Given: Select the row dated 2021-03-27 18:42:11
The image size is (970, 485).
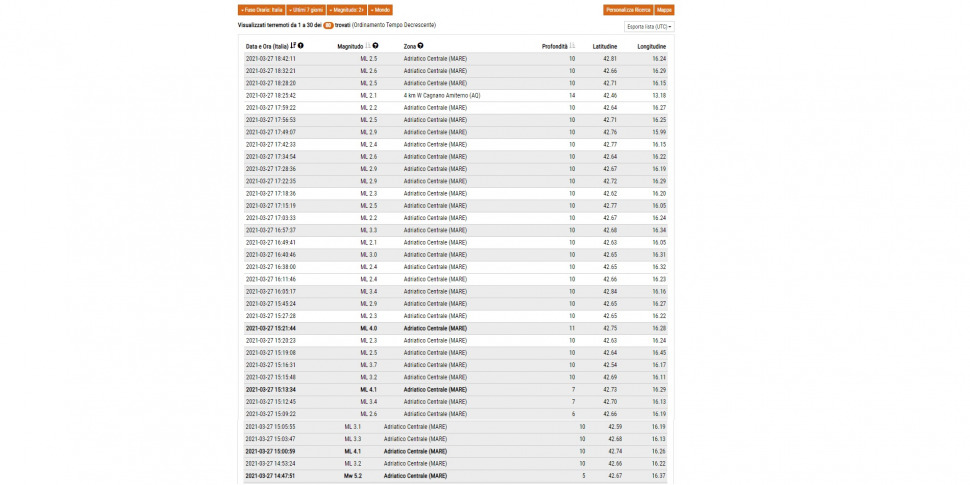Looking at the screenshot, I should [x=455, y=59].
